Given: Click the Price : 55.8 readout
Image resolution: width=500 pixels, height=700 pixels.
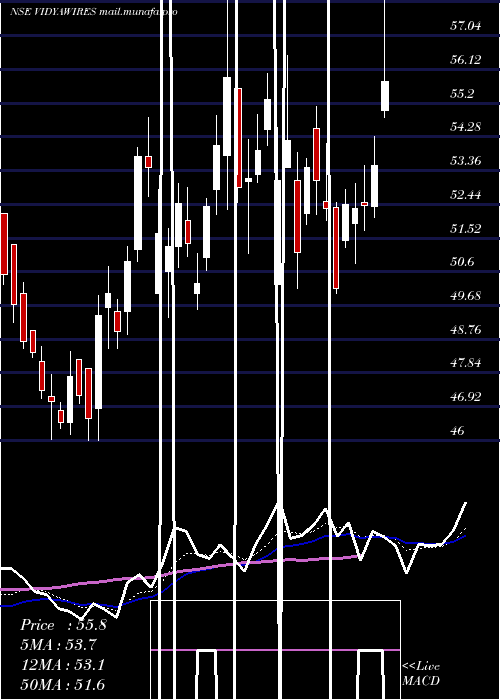Looking at the screenshot, I should [x=63, y=625].
